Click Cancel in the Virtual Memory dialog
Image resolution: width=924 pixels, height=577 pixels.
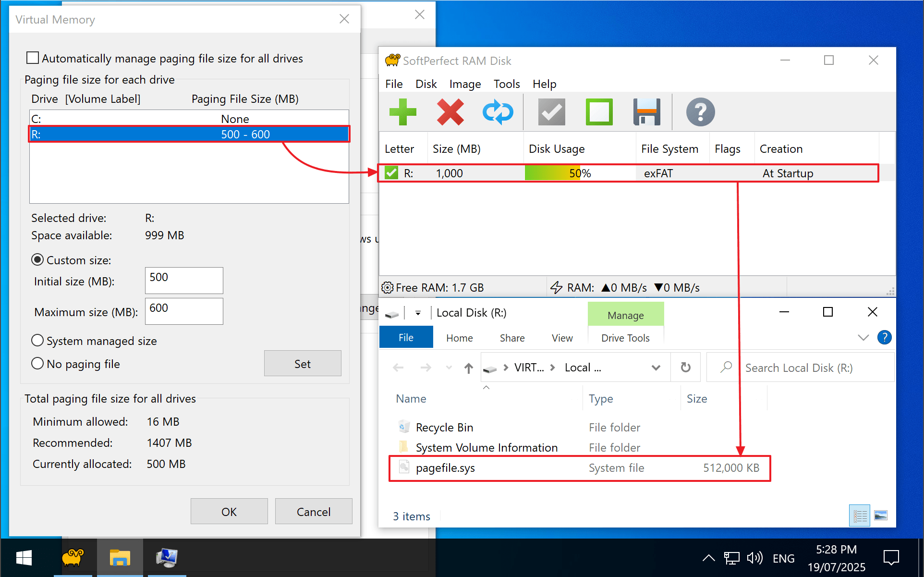click(x=313, y=511)
